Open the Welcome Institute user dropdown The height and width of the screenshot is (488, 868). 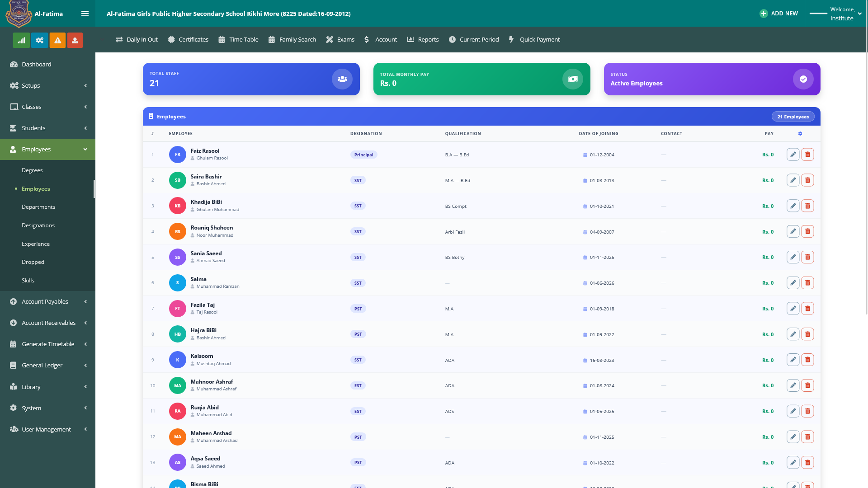click(835, 14)
